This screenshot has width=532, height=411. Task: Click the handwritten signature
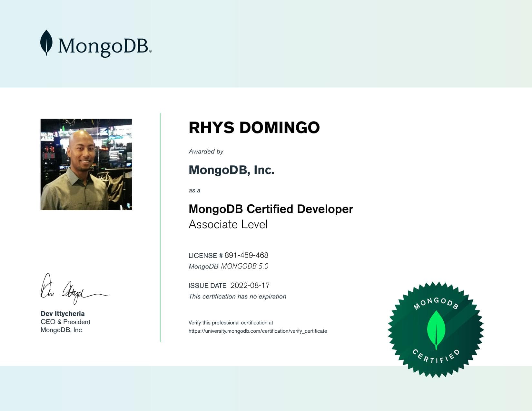coord(74,289)
